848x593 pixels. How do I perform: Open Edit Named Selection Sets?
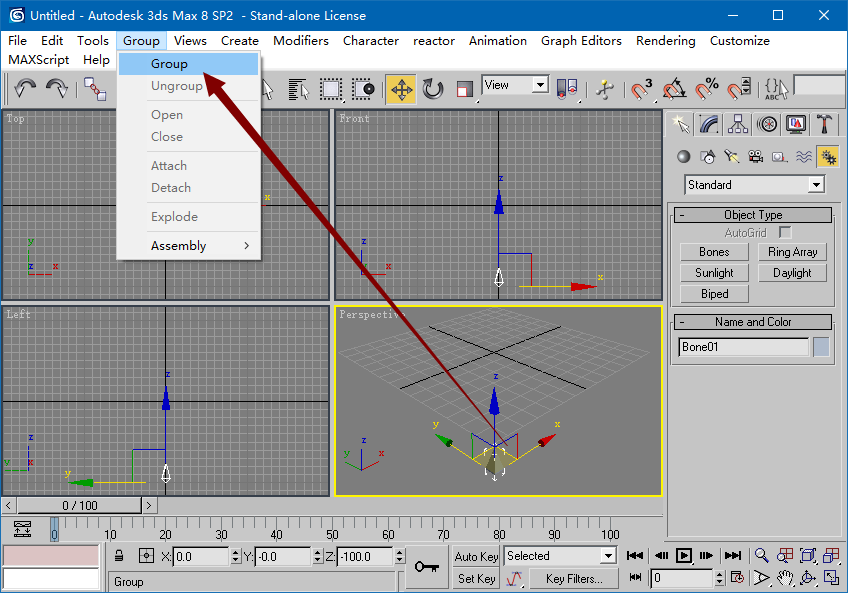[x=776, y=89]
